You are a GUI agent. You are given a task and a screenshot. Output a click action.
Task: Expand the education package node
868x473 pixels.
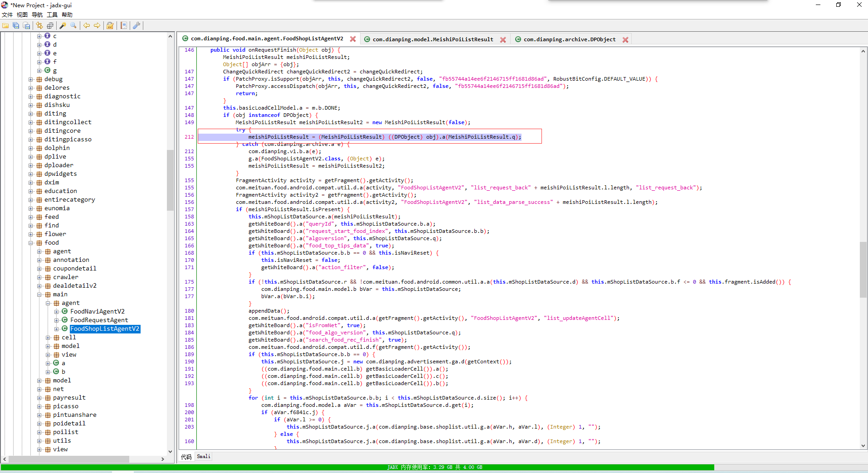point(31,191)
